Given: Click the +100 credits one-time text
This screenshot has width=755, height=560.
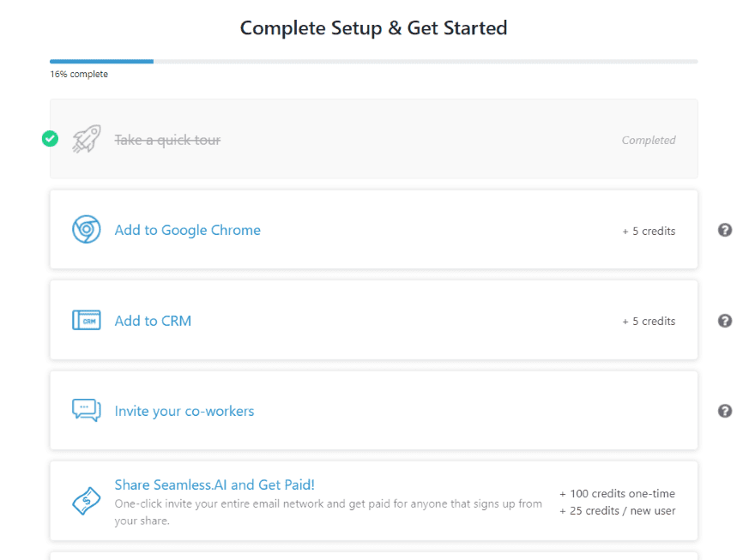Looking at the screenshot, I should (617, 494).
